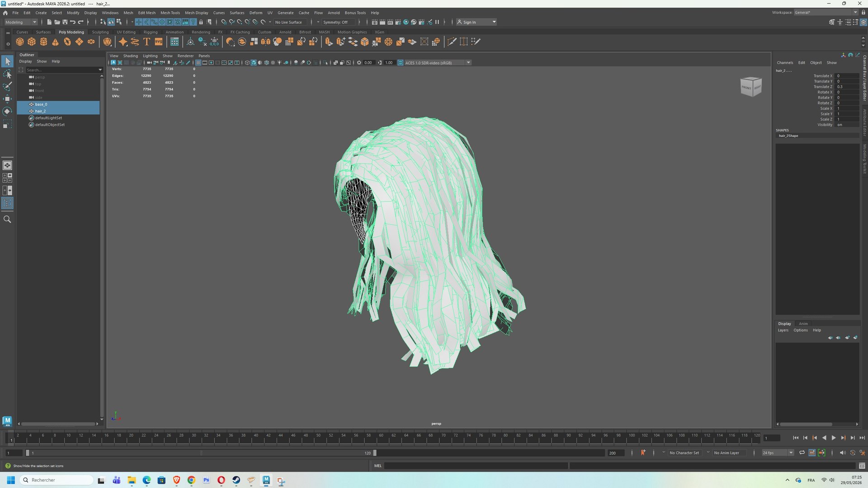The image size is (868, 488).
Task: Click the playback range slider end handle
Action: [x=374, y=453]
